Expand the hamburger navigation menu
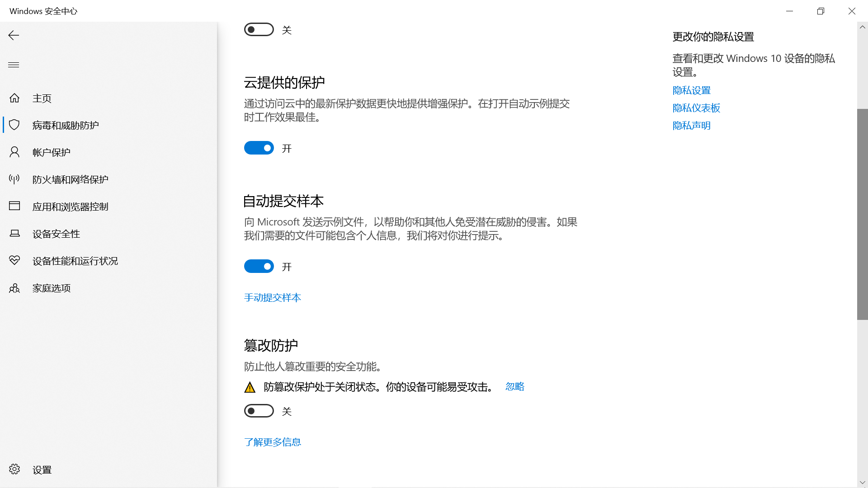 [14, 65]
